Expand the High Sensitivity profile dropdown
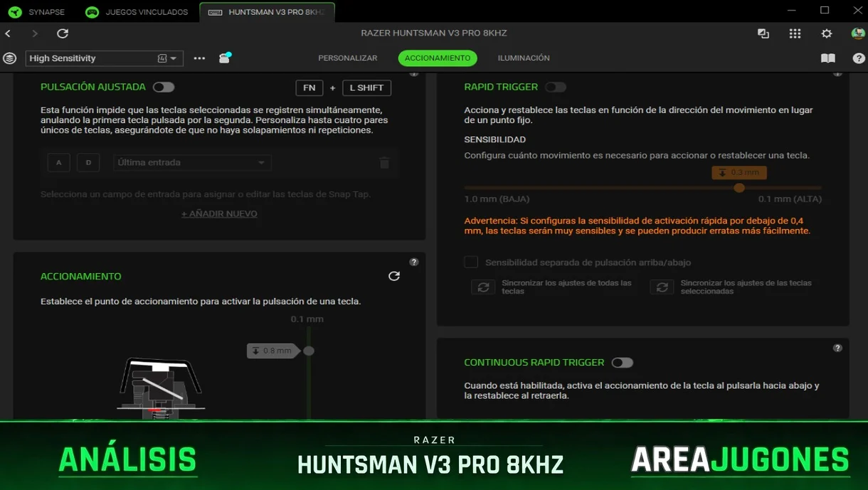Screen dimensions: 868x490 (173, 58)
